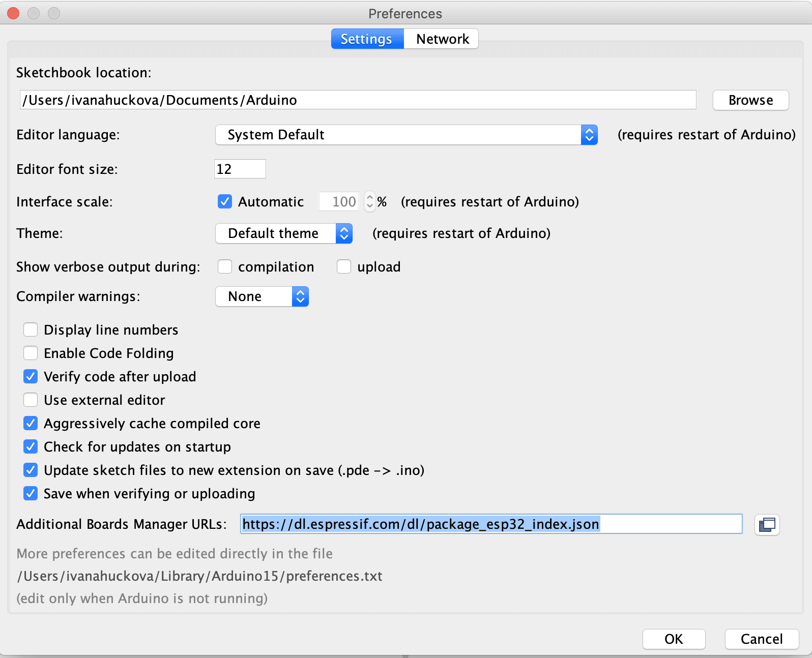The height and width of the screenshot is (658, 812).
Task: Enable Code Folding option
Action: click(31, 353)
